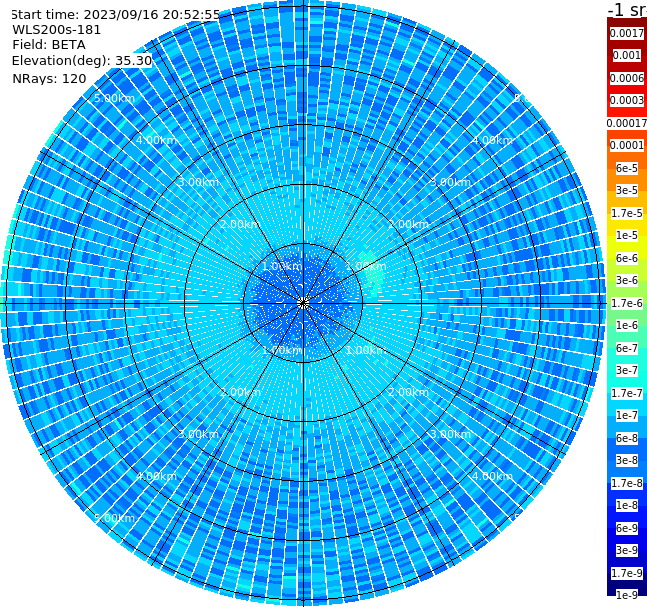This screenshot has height=607, width=647.
Task: Select the 3e-7 scale value
Action: (x=627, y=370)
